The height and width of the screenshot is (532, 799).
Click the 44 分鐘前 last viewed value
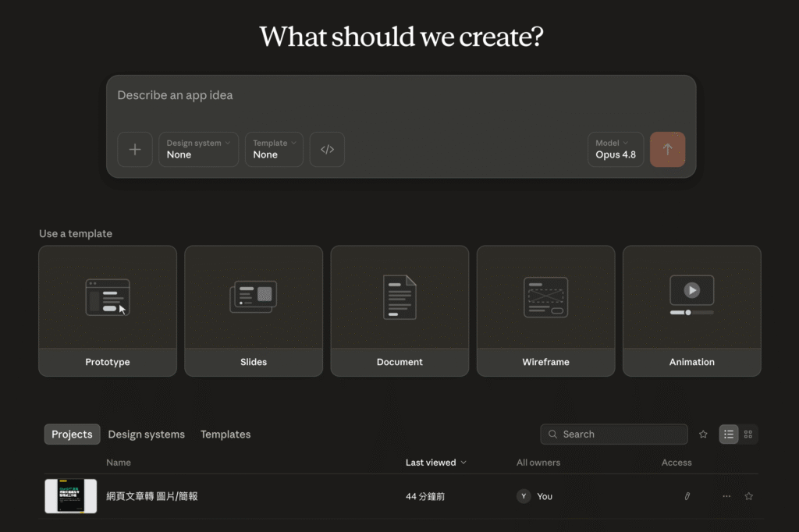click(x=425, y=496)
